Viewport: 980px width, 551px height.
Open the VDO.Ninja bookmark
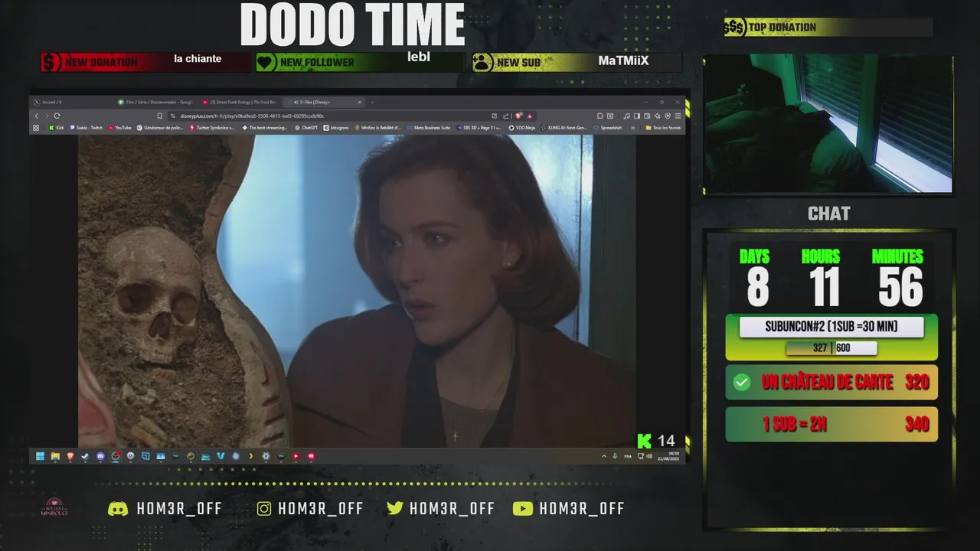(522, 128)
